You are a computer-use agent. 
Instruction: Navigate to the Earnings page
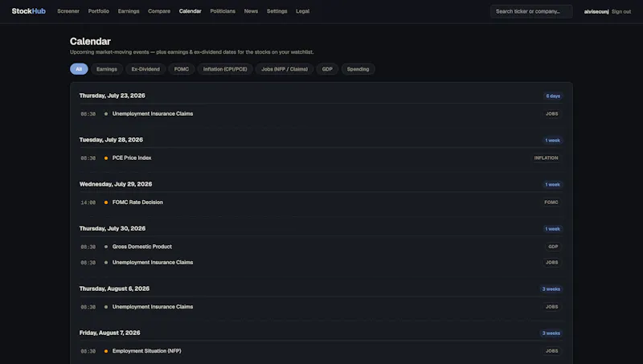click(x=129, y=11)
